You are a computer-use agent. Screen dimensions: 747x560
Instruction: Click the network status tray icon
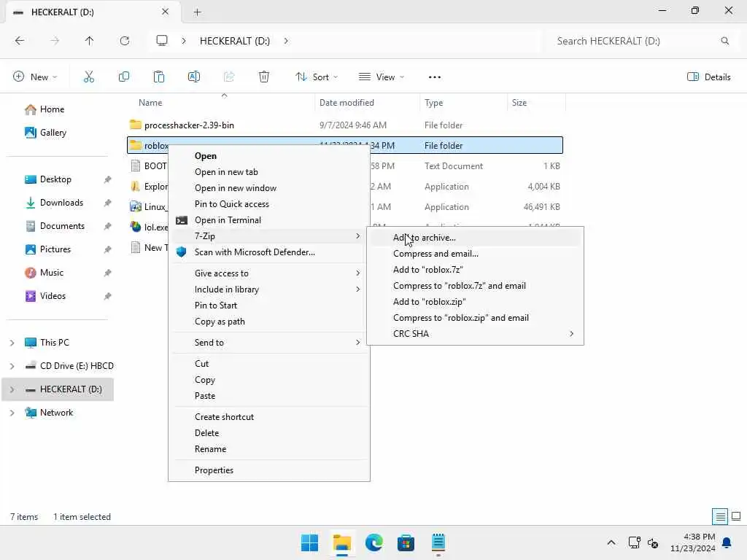[634, 542]
